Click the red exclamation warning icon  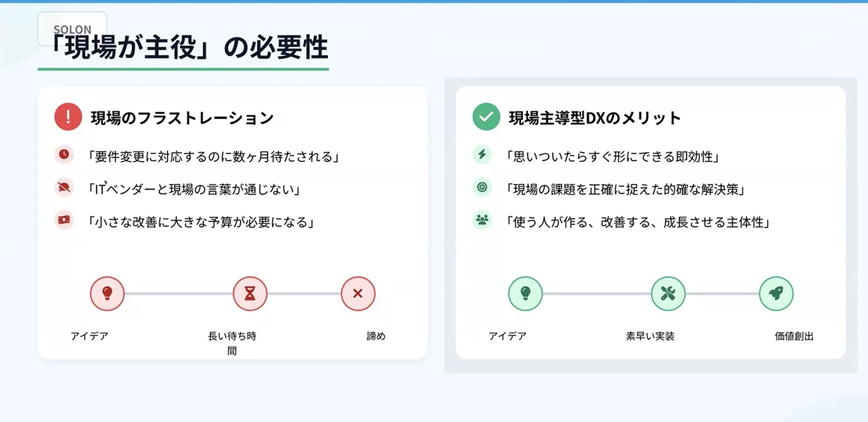[68, 117]
